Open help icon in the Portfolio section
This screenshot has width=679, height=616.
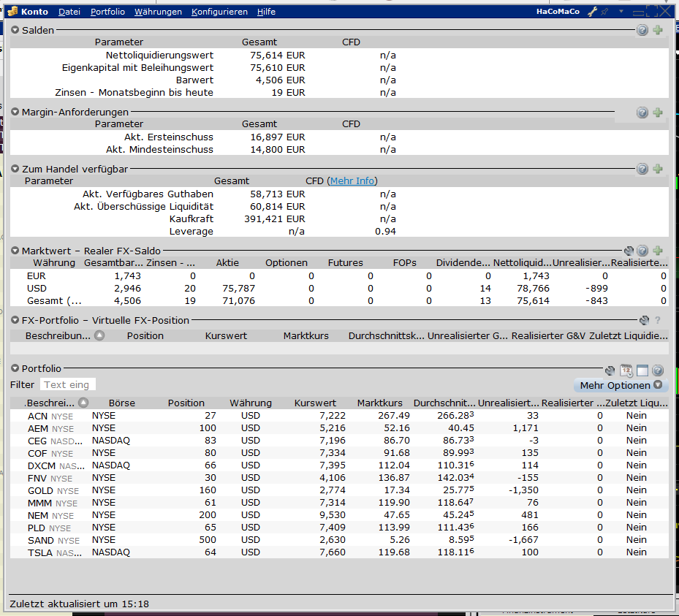coord(657,370)
